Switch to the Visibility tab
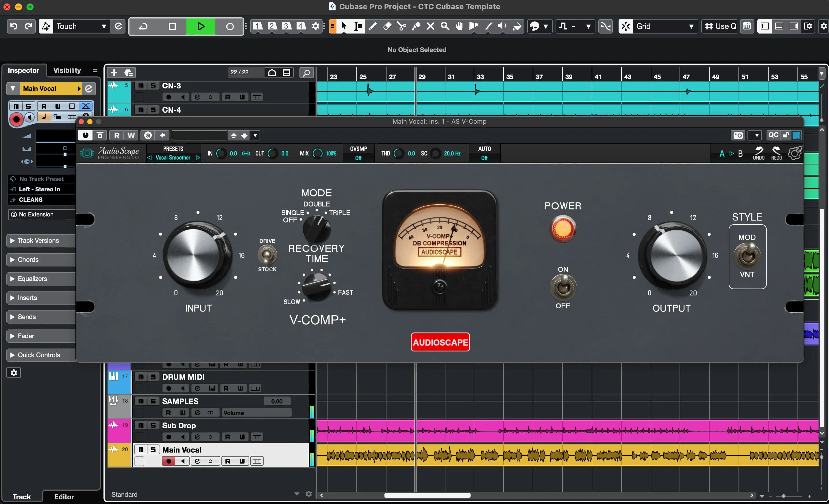 tap(67, 70)
